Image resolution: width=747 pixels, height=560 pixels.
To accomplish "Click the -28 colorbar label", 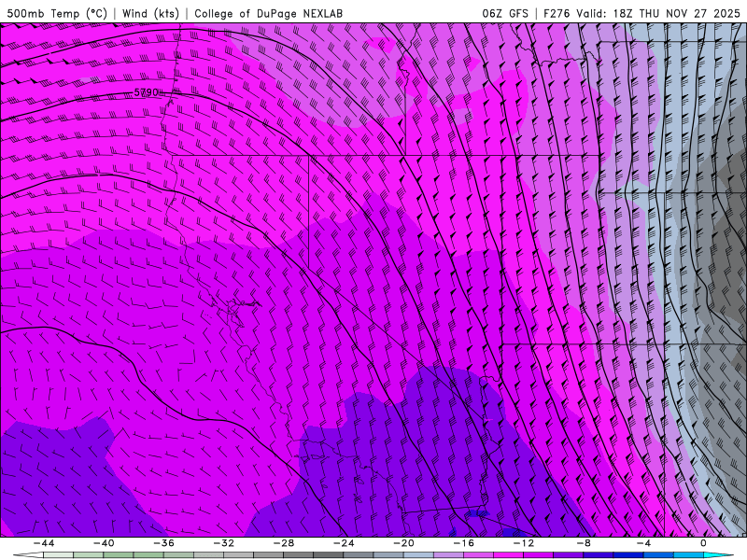I will pos(284,543).
